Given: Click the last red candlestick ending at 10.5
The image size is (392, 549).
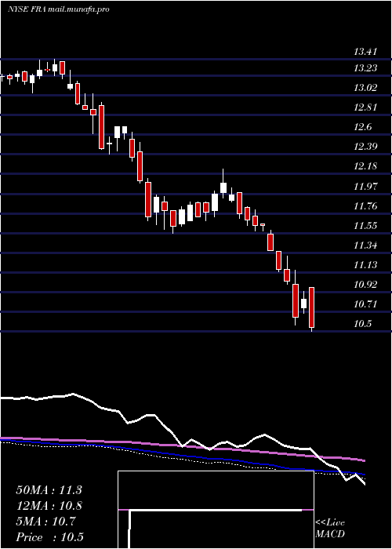Looking at the screenshot, I should coord(311,309).
